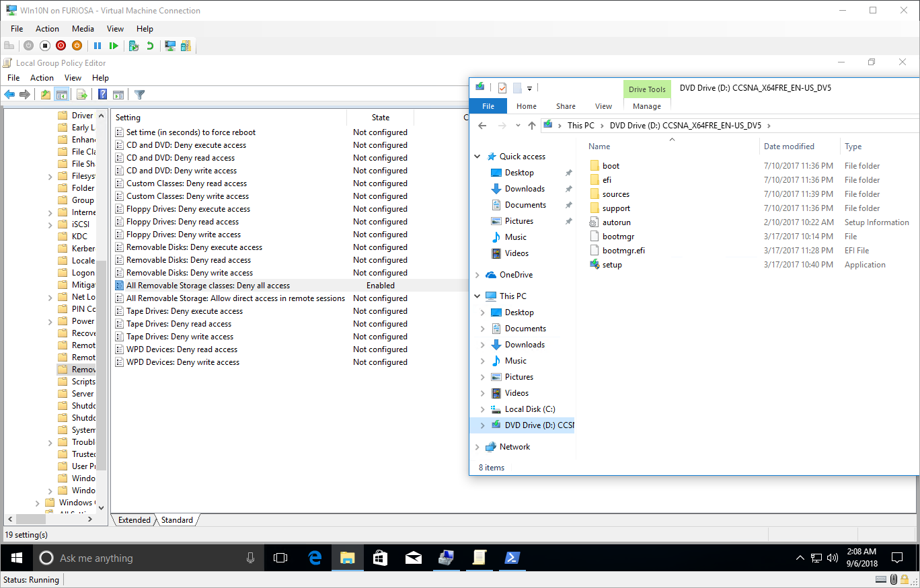The image size is (920, 588).
Task: Switch to the Standard tab
Action: pyautogui.click(x=178, y=520)
